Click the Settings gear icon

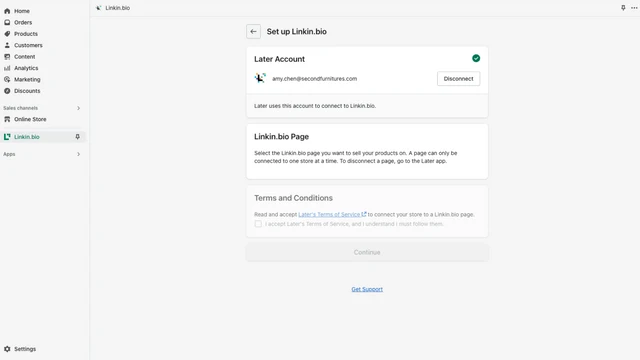click(x=7, y=349)
